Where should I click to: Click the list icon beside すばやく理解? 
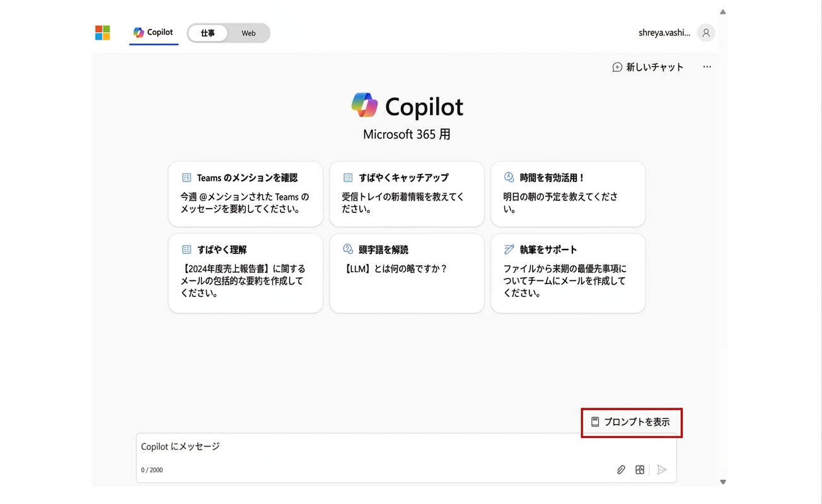click(x=187, y=249)
